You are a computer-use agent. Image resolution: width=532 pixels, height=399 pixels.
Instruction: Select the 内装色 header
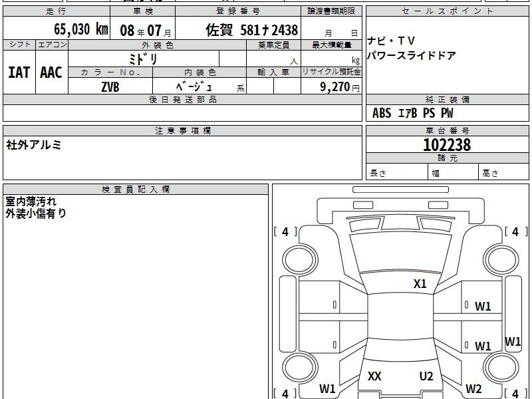200,72
